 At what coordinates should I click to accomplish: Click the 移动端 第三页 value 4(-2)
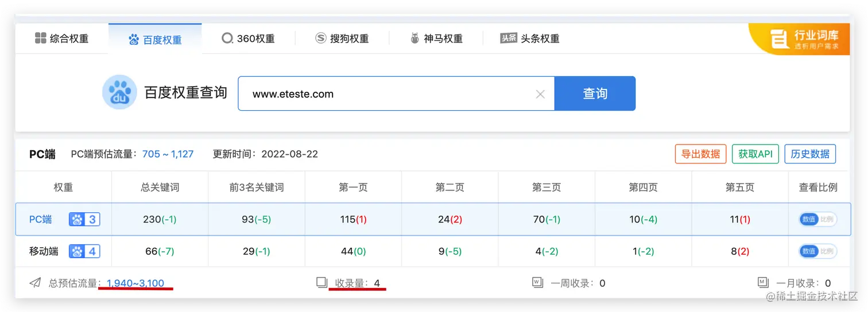coord(547,251)
